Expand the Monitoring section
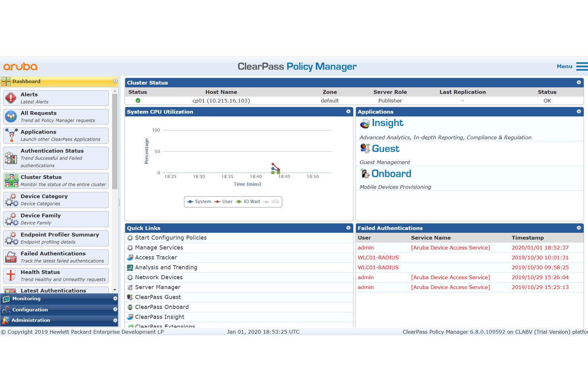 tap(59, 299)
